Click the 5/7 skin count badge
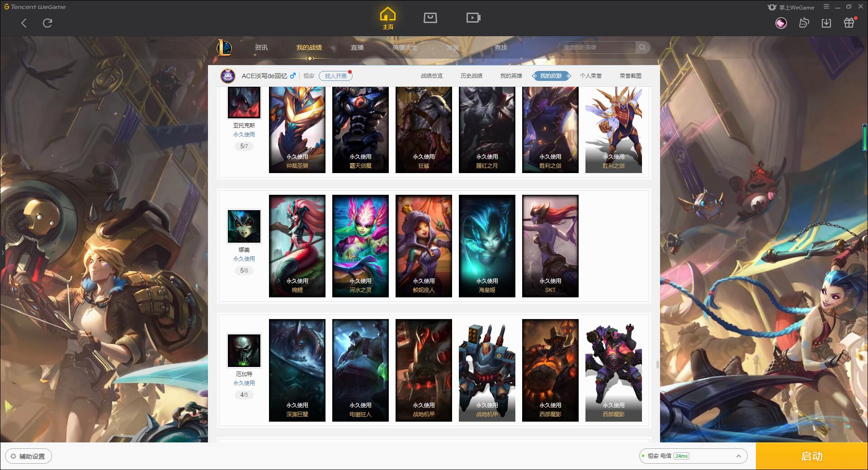Image resolution: width=868 pixels, height=470 pixels. 244,146
